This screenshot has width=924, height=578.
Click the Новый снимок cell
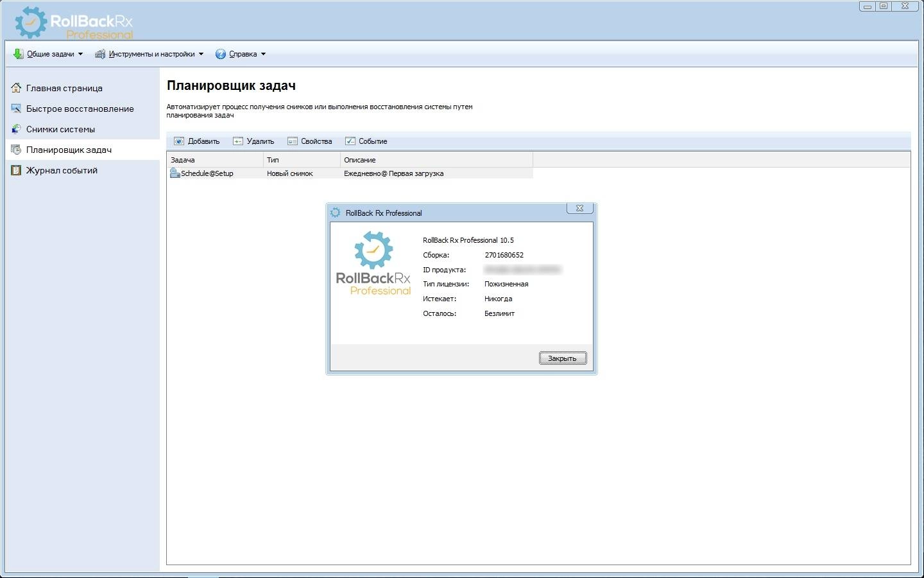290,173
